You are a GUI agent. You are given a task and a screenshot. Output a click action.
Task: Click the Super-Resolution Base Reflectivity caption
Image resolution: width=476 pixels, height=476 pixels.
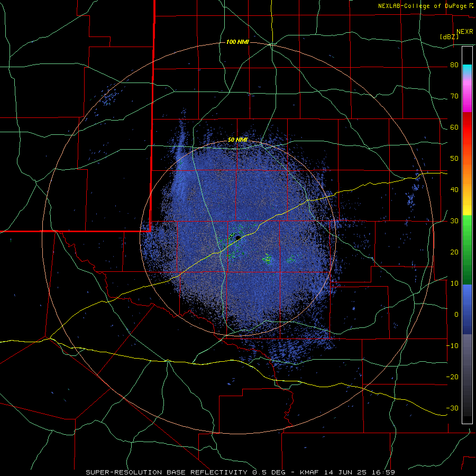click(x=241, y=472)
